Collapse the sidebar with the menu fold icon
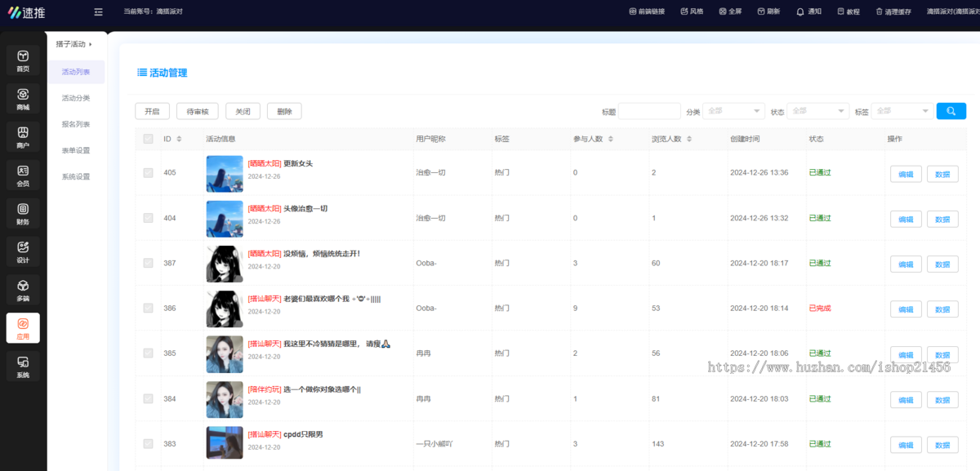 point(98,11)
